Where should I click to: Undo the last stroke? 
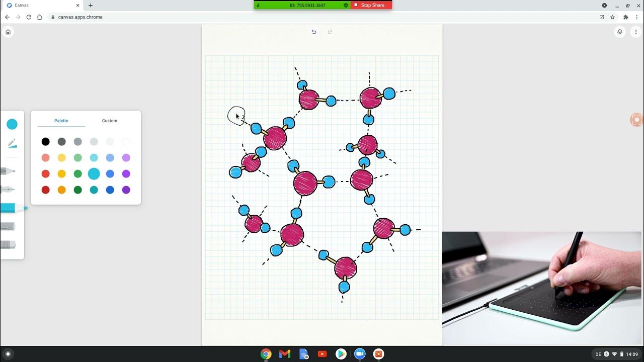(314, 32)
